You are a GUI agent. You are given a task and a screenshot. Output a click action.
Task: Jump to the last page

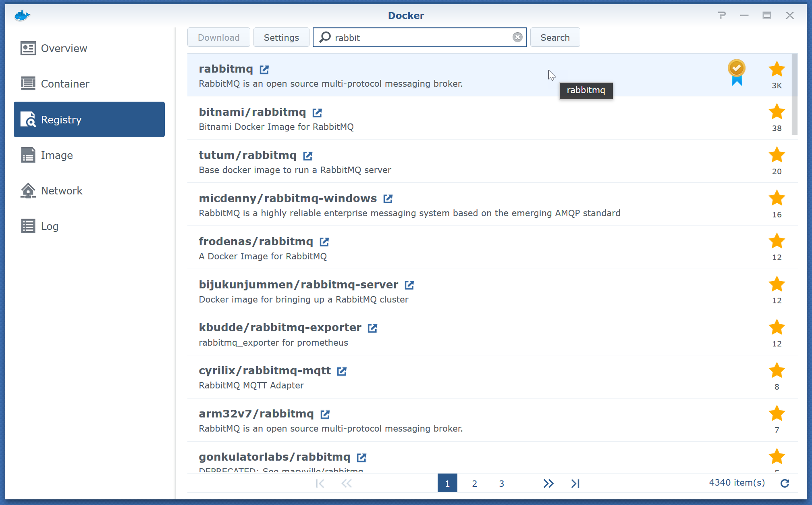[x=575, y=483]
